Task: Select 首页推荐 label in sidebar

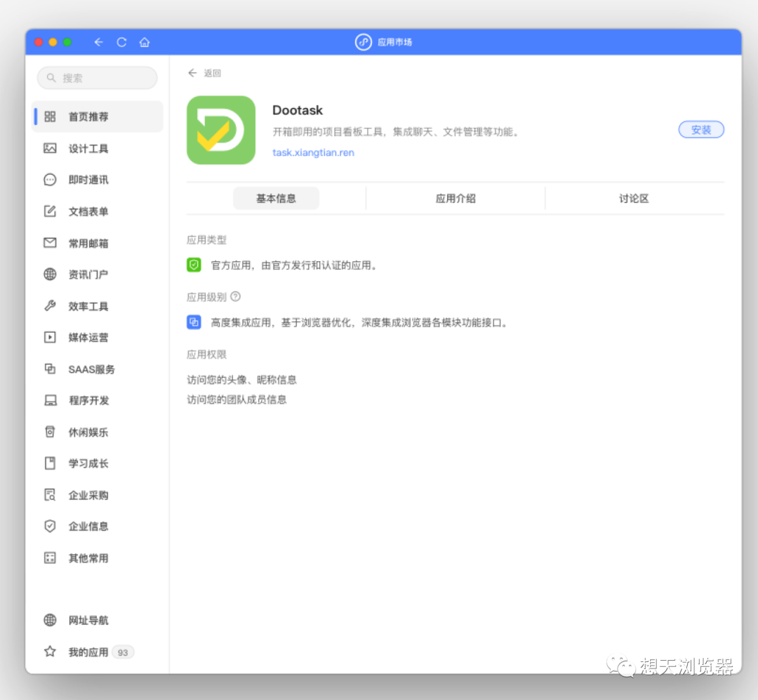Action: click(x=88, y=117)
